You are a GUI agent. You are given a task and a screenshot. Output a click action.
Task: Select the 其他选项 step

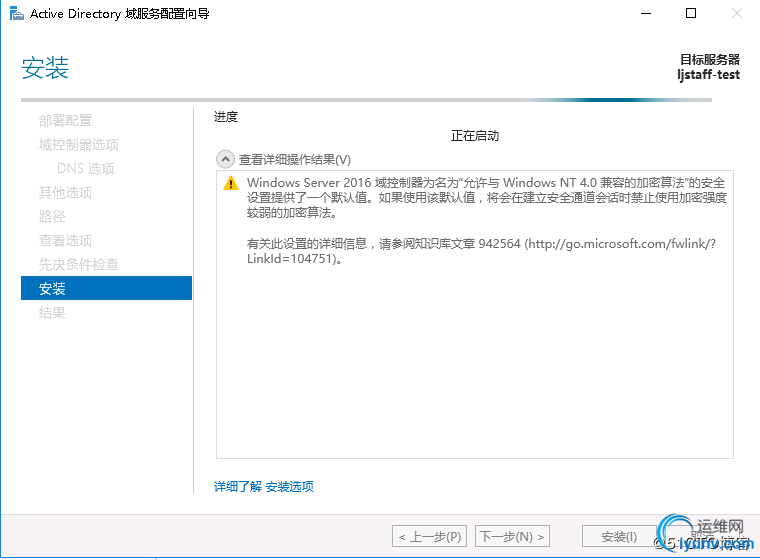[65, 192]
